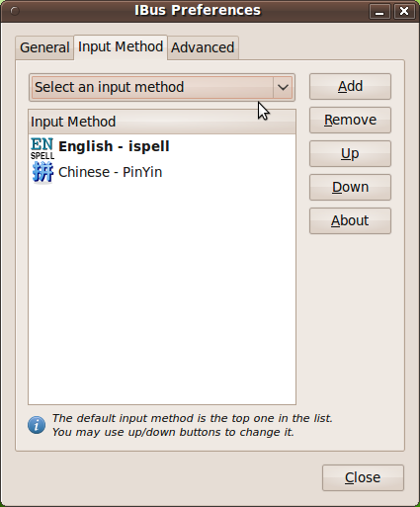Click the English ispell EN icon

42,148
